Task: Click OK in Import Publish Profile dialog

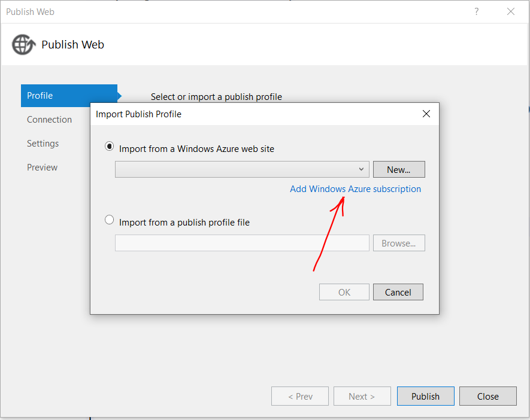Action: click(x=344, y=292)
